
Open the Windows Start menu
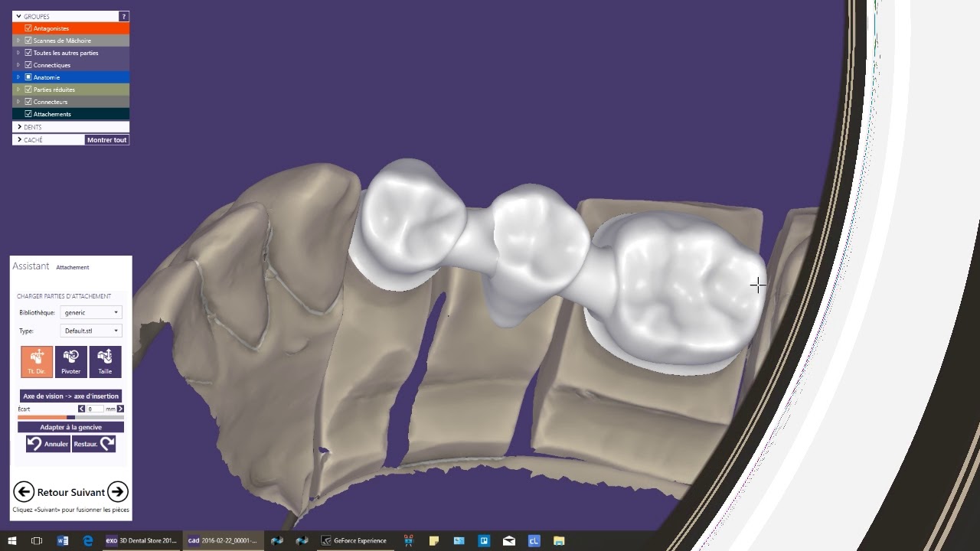pyautogui.click(x=12, y=540)
